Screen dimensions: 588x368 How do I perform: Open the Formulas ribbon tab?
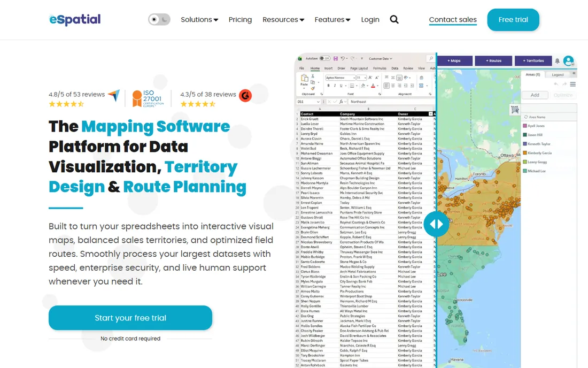point(380,68)
